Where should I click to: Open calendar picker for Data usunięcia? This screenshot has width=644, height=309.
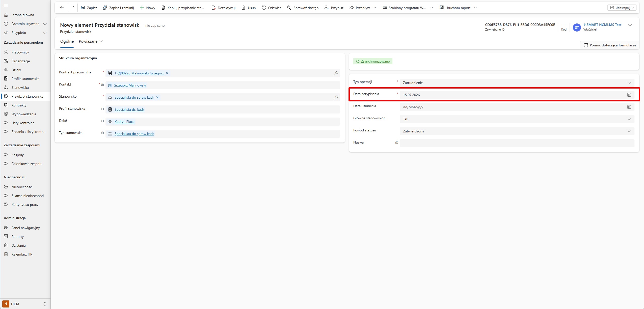point(629,107)
